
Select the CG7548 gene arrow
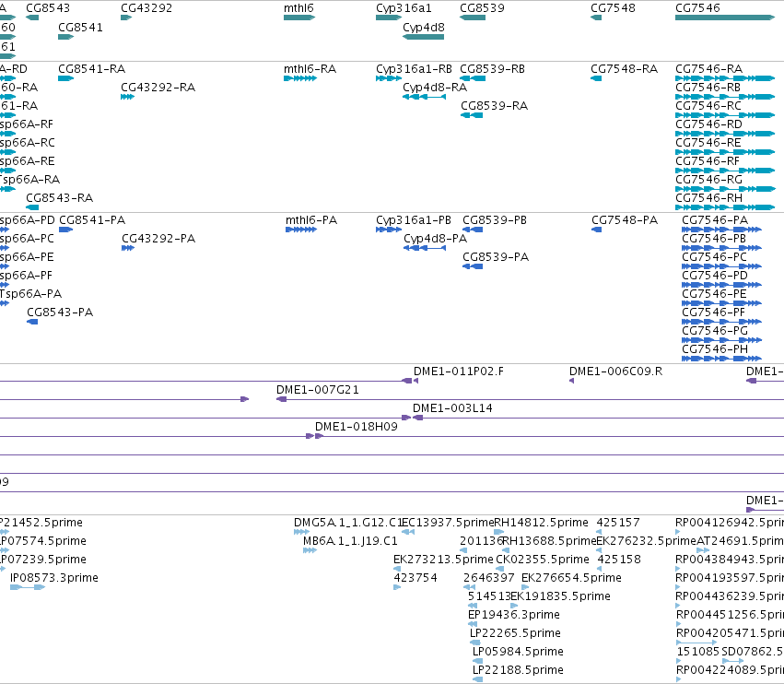[596, 18]
